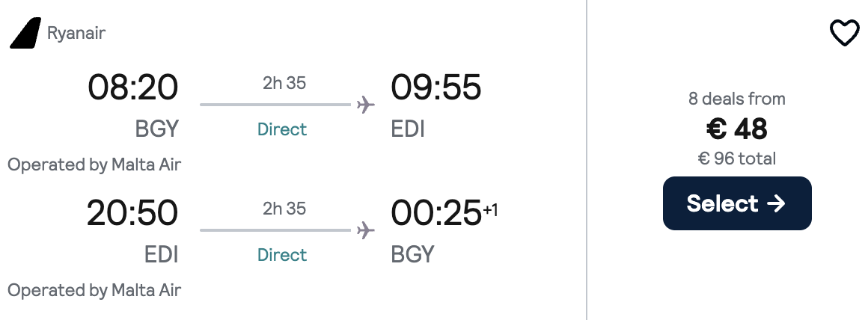Click the return flight airplane icon
Viewport: 868px width, 320px height.
pyautogui.click(x=365, y=230)
